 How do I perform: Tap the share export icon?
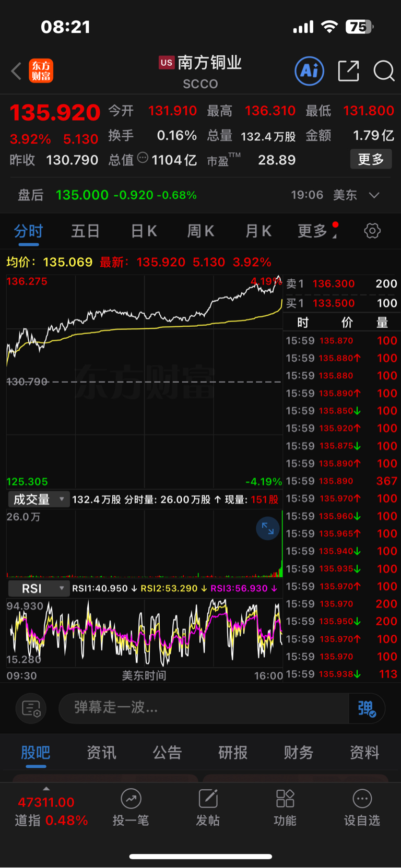(348, 71)
